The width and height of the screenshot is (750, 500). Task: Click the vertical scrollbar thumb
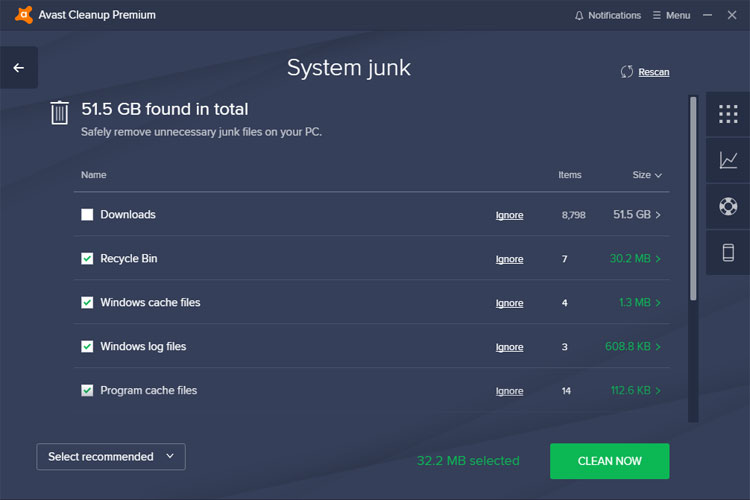point(693,199)
